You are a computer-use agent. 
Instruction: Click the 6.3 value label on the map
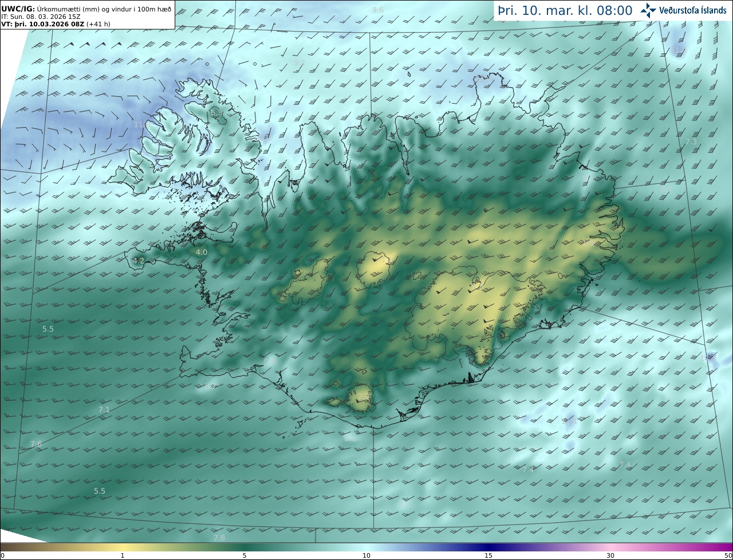pyautogui.click(x=216, y=113)
